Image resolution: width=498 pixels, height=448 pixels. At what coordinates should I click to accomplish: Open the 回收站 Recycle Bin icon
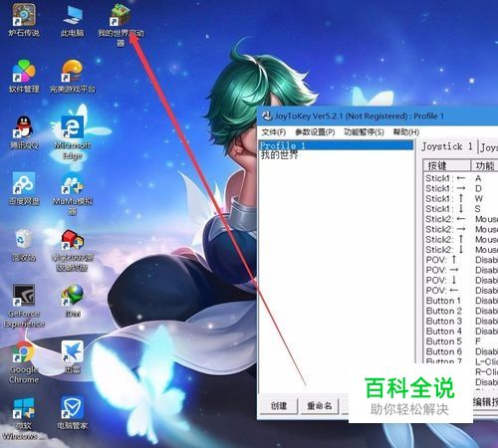coord(24,245)
